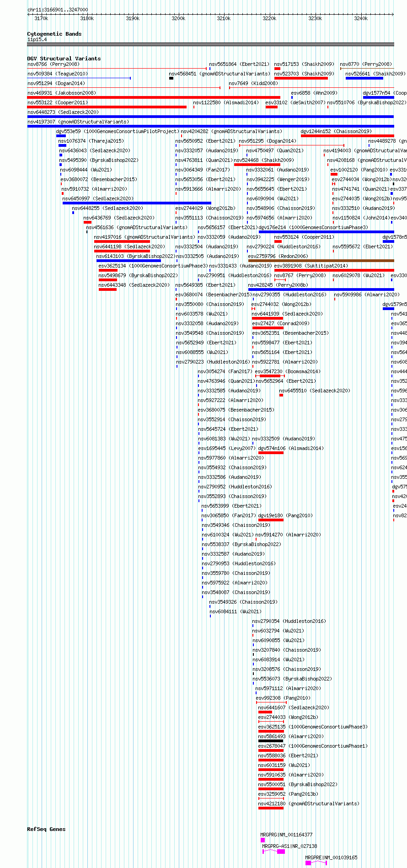
Task: Select the red bar under dgv1244n152 (Chaisson2019)
Action: click(348, 136)
